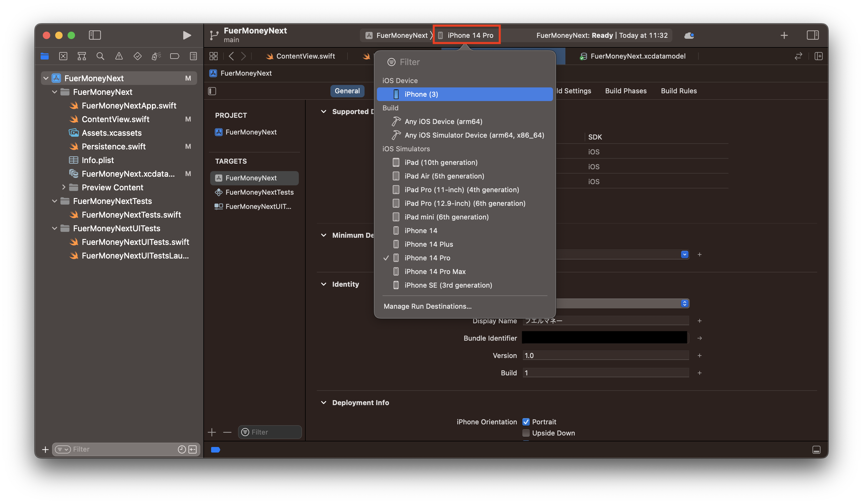Switch to the Build Phases tab
Viewport: 863px width, 504px height.
626,91
